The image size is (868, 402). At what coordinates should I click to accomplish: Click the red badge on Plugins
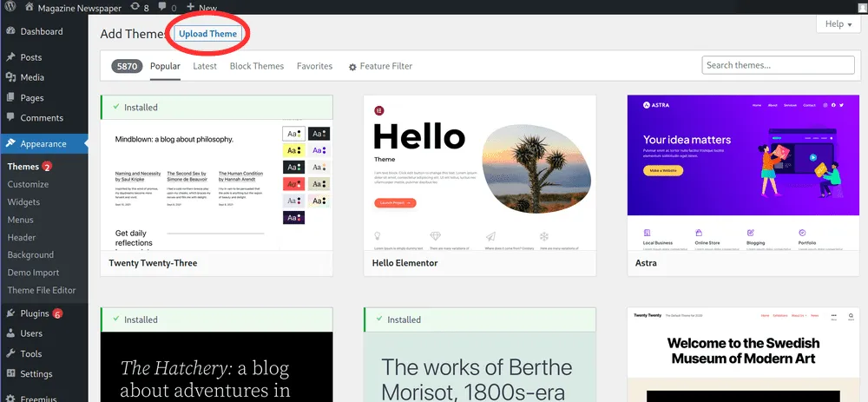[x=57, y=314]
